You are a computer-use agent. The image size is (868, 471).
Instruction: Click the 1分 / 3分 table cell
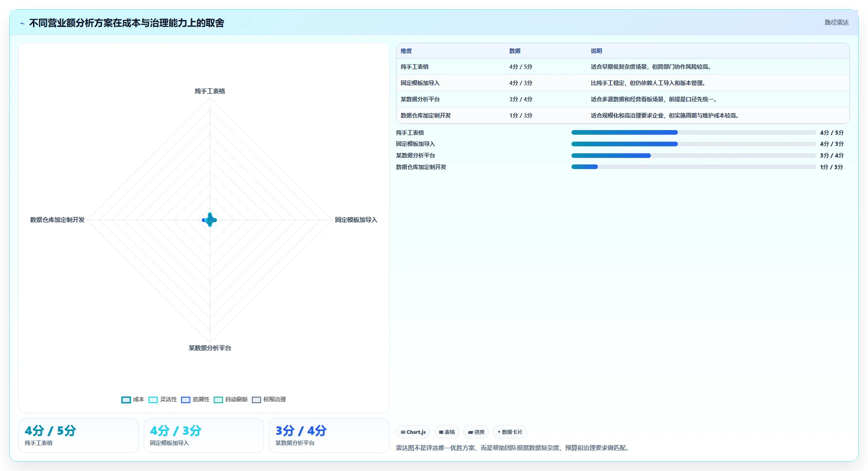(x=521, y=116)
